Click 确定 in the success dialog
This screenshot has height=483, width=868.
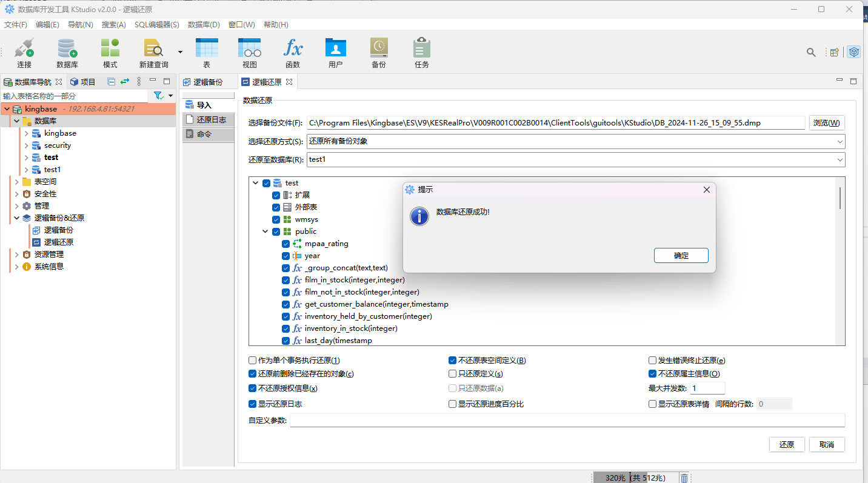coord(681,256)
